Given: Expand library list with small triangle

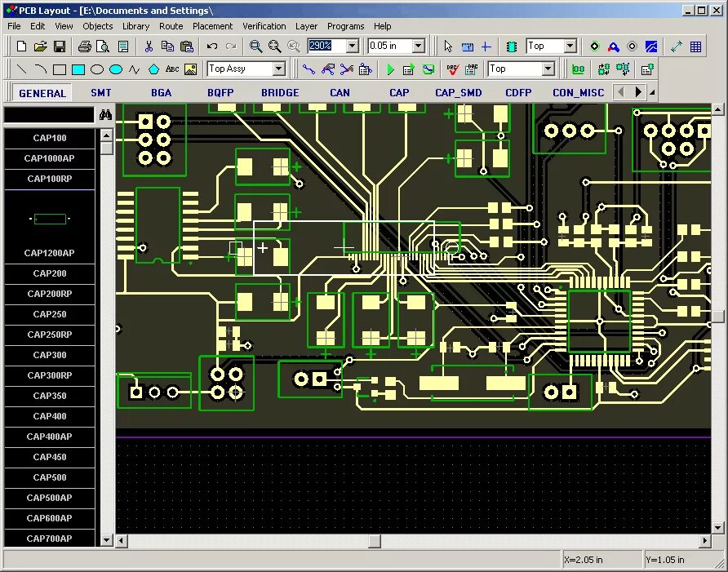Looking at the screenshot, I should point(652,92).
